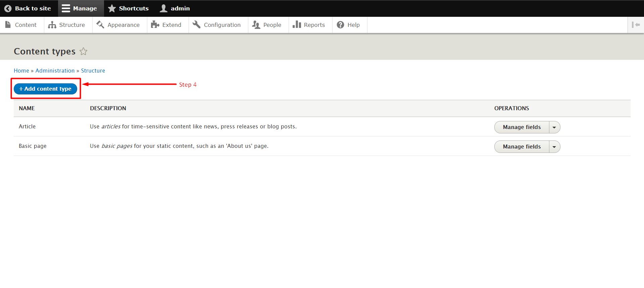
Task: Click the Manage label in the top bar
Action: click(x=85, y=8)
